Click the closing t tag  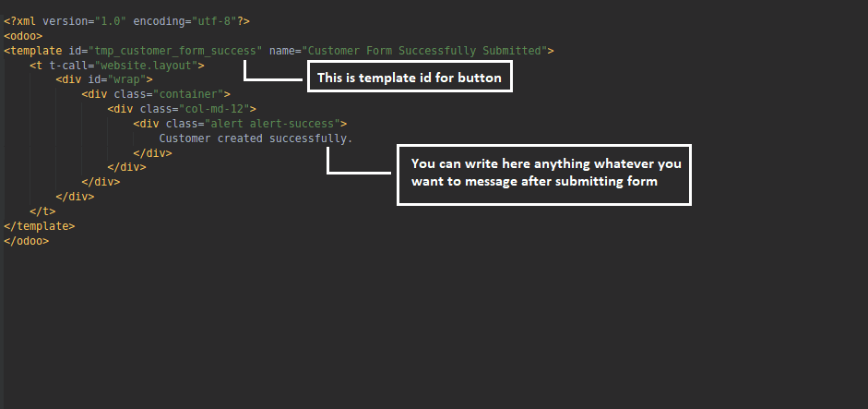[42, 211]
